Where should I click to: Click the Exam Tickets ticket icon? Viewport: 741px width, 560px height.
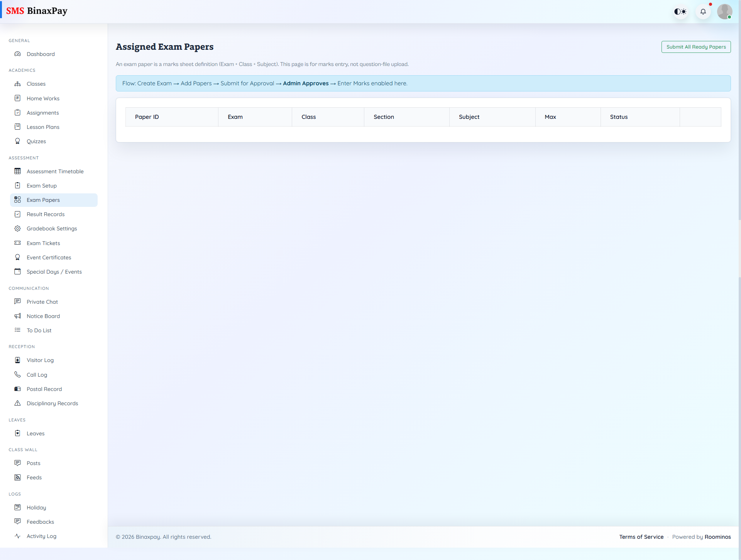(17, 243)
